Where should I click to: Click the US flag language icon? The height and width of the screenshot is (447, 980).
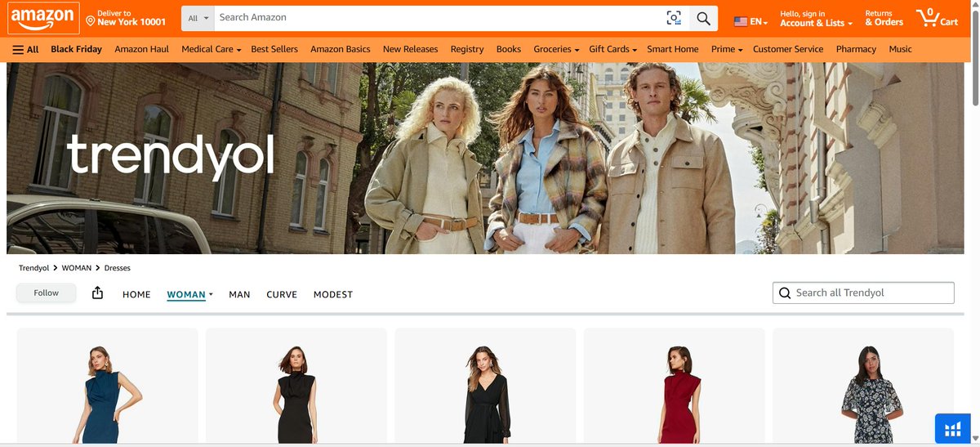pyautogui.click(x=741, y=22)
